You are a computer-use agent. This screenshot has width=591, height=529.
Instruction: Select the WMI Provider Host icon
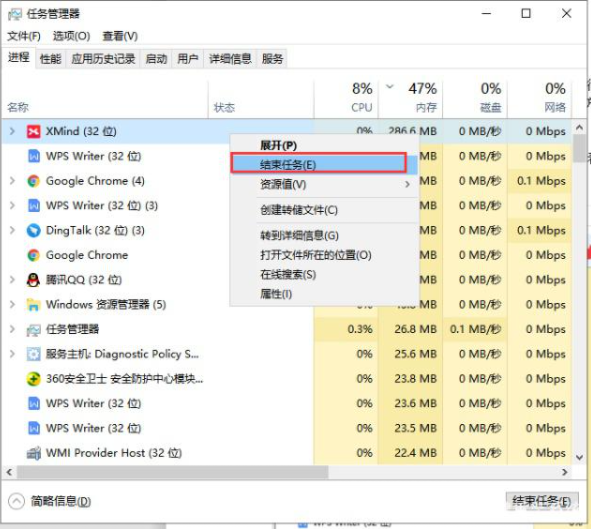(34, 453)
